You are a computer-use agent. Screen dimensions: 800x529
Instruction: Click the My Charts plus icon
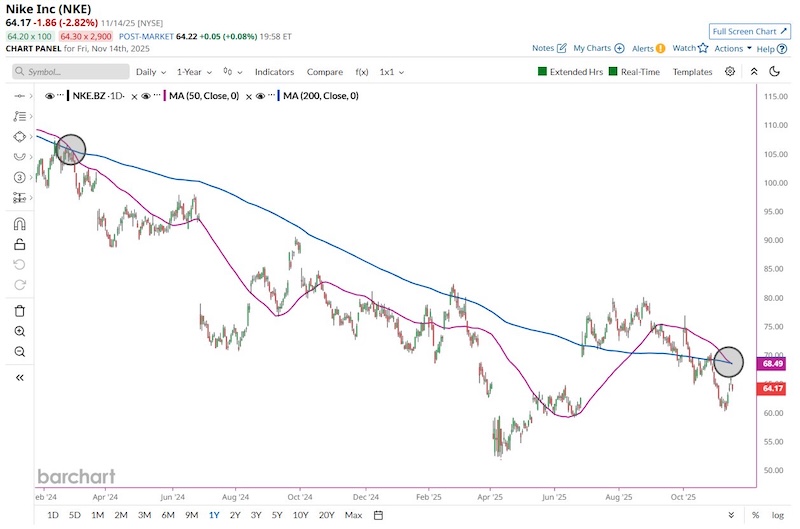point(619,48)
